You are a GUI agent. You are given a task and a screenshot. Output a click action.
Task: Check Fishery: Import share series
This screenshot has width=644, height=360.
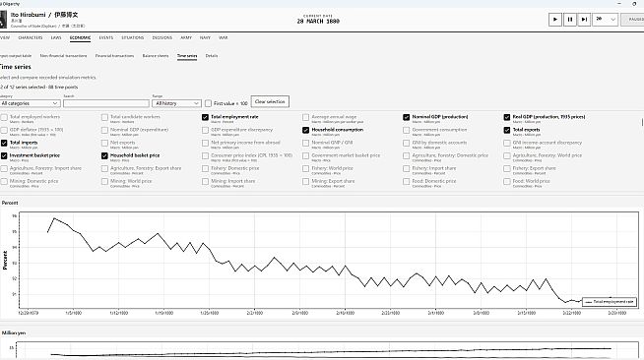coord(407,169)
